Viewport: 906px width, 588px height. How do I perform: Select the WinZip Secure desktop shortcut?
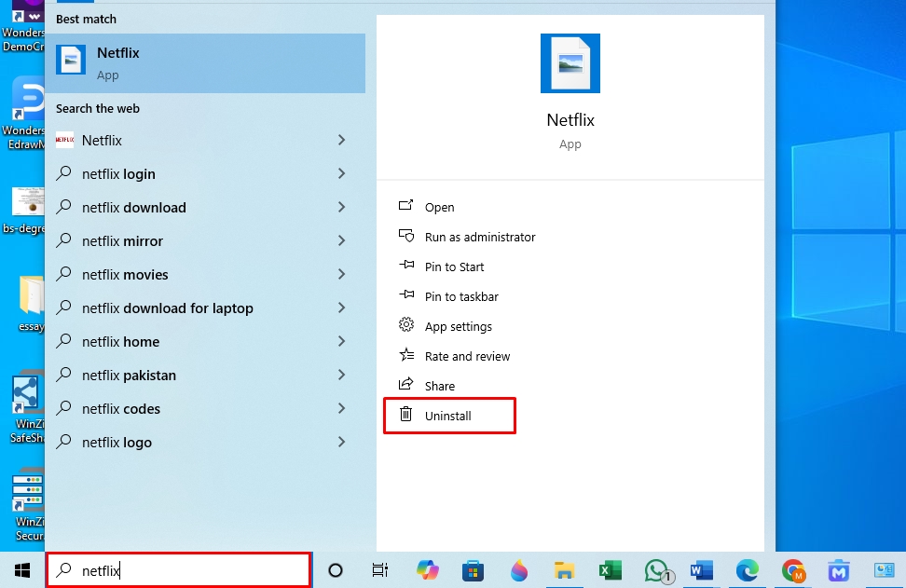(x=27, y=504)
